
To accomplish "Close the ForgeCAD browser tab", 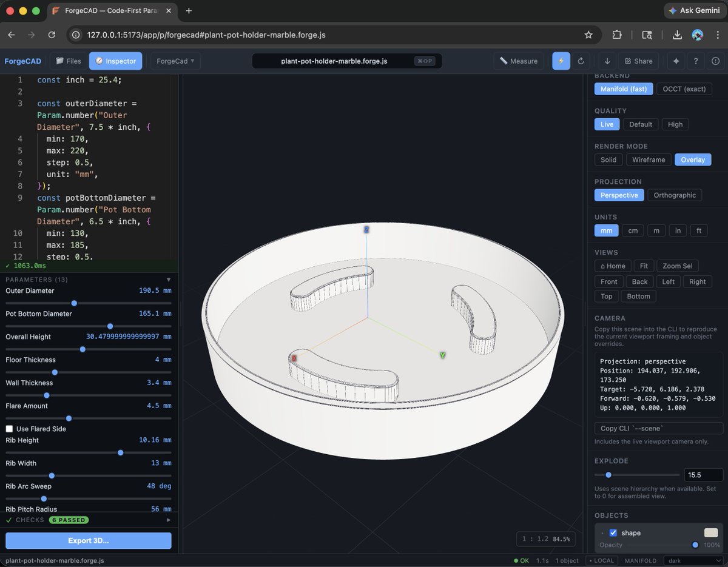I will pos(169,11).
